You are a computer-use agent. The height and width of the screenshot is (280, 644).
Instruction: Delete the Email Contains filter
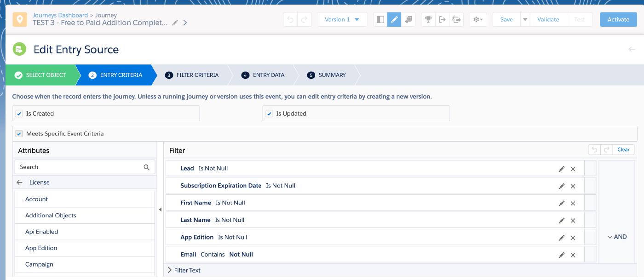(573, 255)
